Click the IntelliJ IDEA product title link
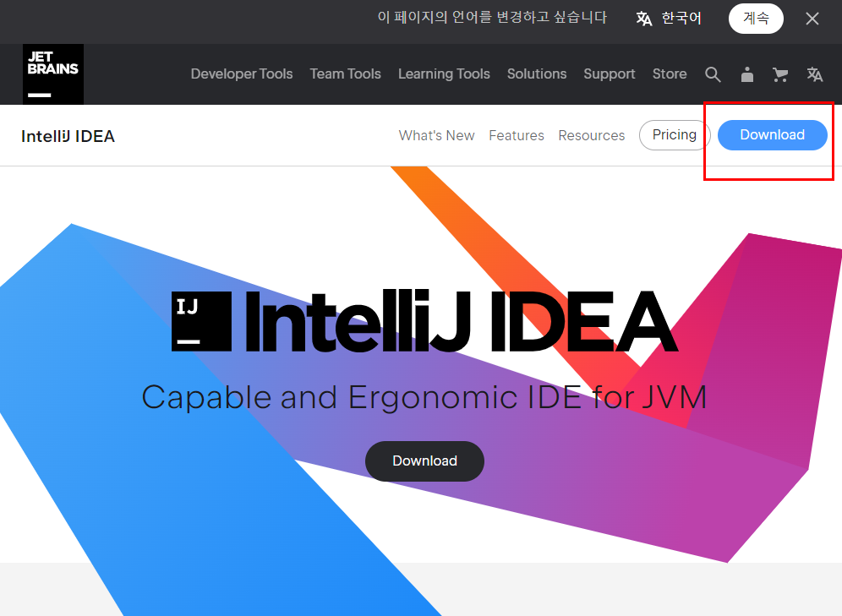Viewport: 842px width, 616px height. (68, 136)
